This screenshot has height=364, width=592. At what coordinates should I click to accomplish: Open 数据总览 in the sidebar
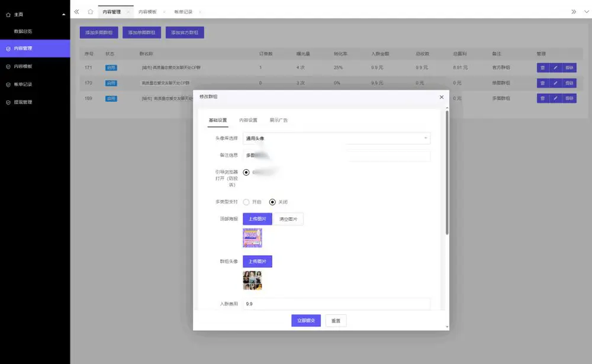(23, 31)
